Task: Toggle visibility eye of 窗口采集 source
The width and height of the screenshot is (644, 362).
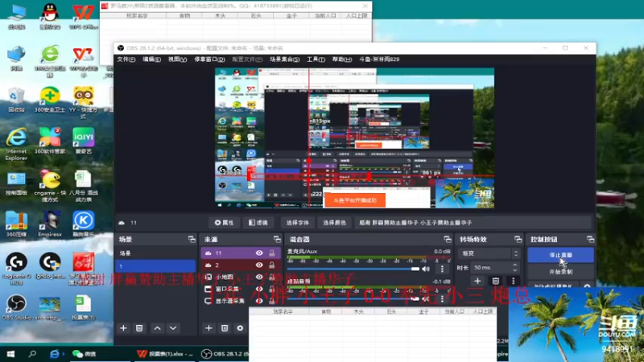Action: [x=259, y=289]
